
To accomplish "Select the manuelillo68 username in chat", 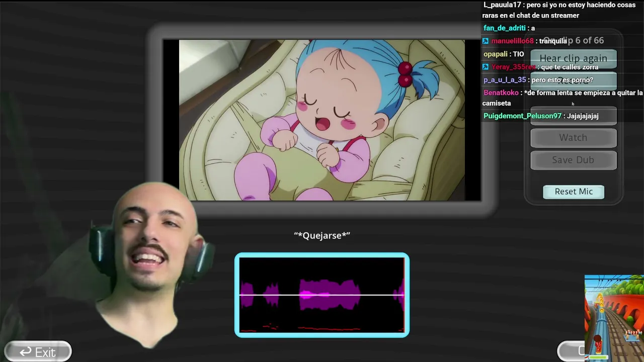I will tap(512, 41).
